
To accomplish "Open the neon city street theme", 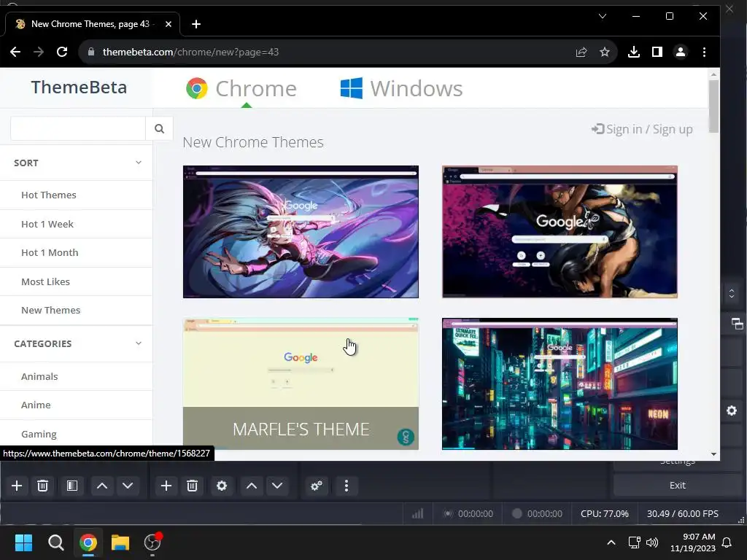I will coord(560,384).
